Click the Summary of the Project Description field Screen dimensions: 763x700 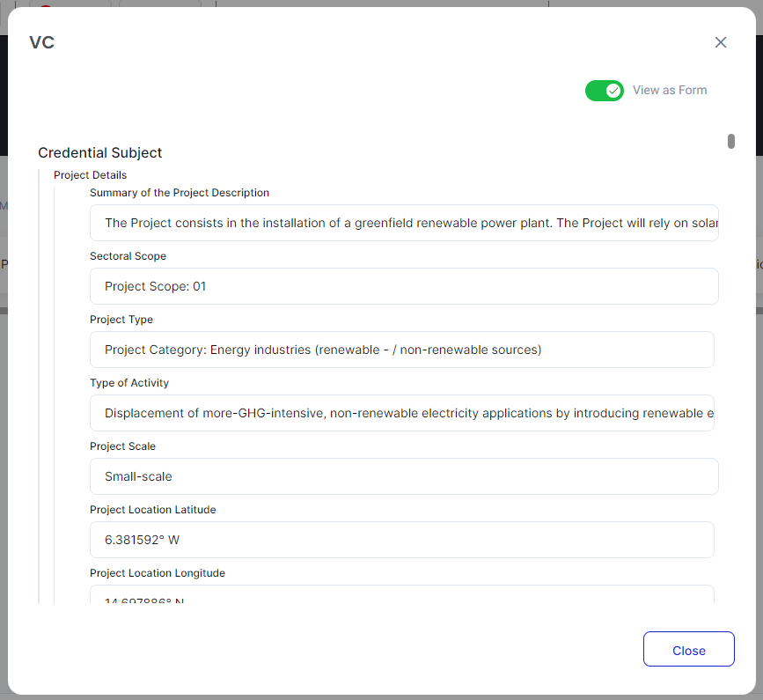[x=403, y=223]
